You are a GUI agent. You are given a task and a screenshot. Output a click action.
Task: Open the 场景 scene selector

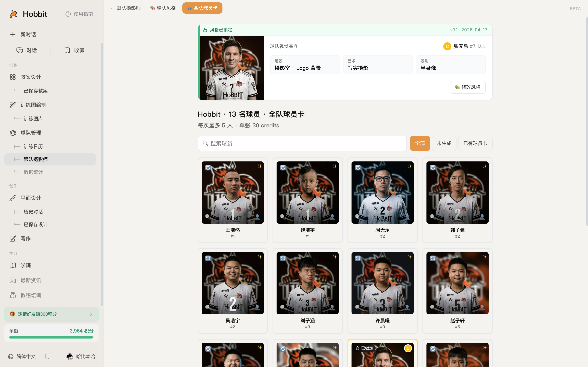click(x=305, y=65)
